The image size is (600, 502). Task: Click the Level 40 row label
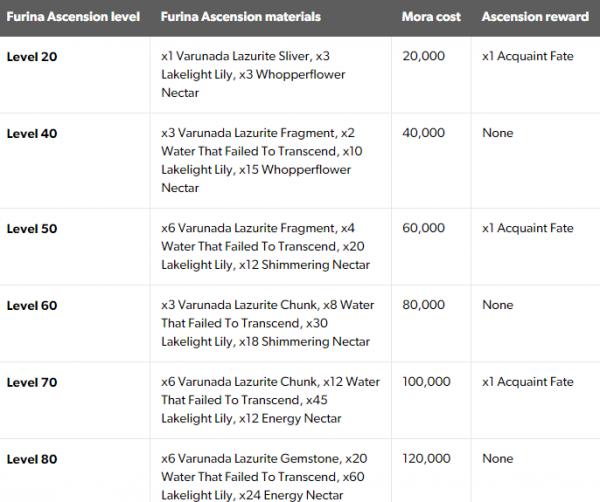pos(32,133)
